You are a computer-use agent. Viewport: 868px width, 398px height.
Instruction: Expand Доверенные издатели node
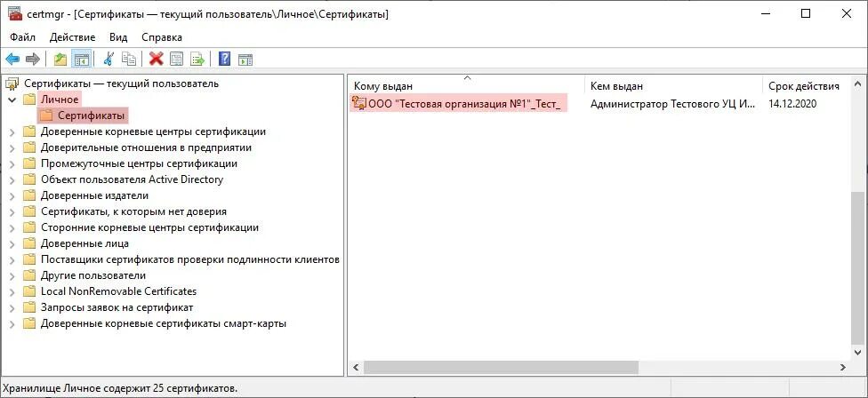coord(12,196)
